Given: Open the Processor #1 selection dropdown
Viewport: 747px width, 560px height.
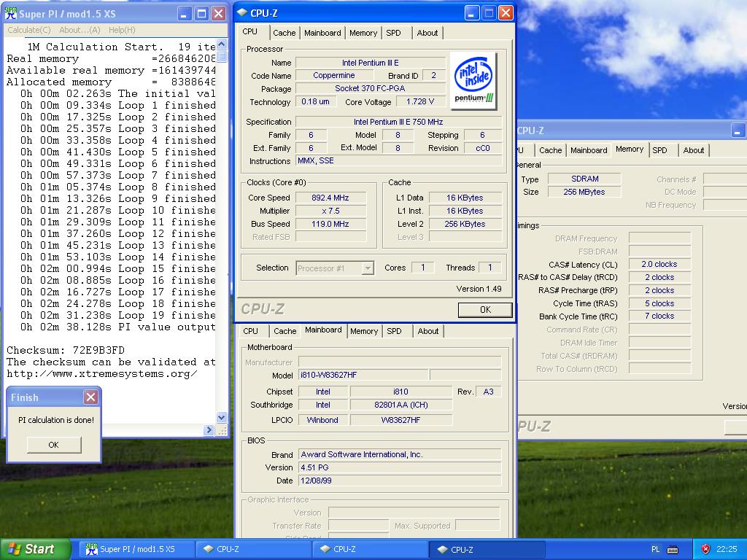Looking at the screenshot, I should click(368, 268).
